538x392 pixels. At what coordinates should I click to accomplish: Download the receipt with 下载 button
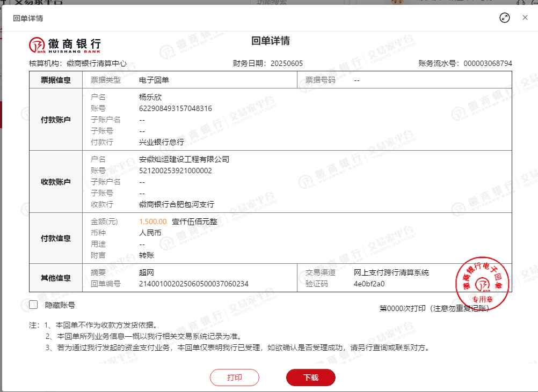[311, 378]
